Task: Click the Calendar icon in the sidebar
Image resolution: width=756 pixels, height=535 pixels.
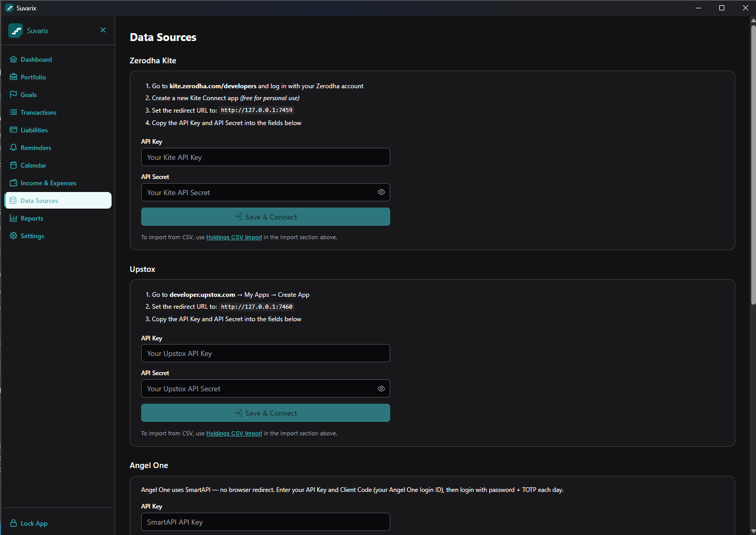Action: (x=13, y=165)
